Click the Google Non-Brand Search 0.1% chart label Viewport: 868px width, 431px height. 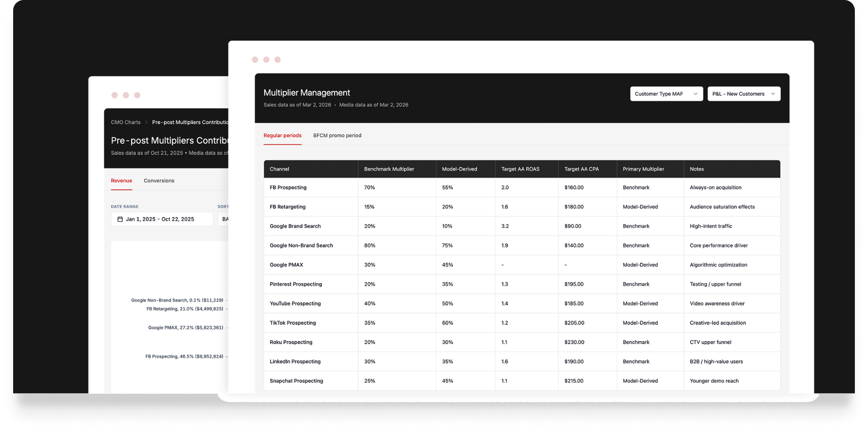pos(177,300)
